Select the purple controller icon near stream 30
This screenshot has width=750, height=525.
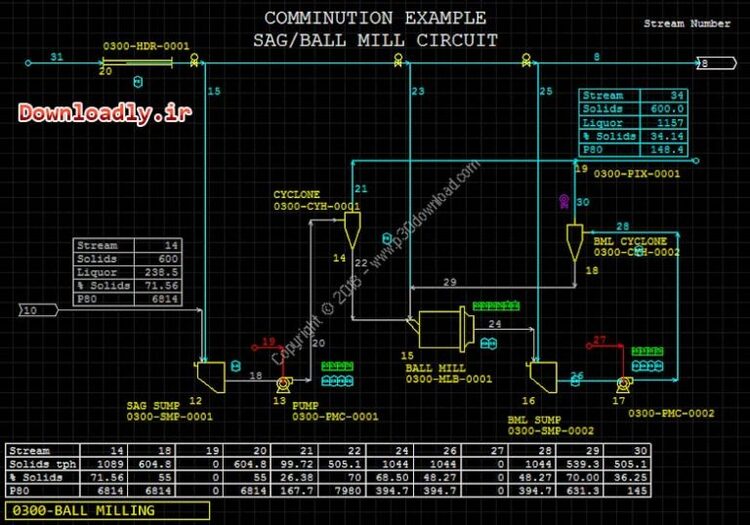(x=563, y=203)
